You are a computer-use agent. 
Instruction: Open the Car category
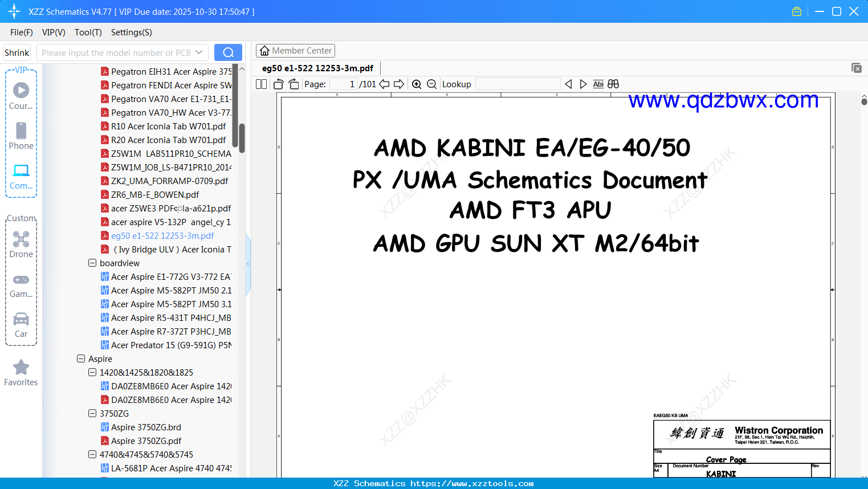pyautogui.click(x=21, y=325)
